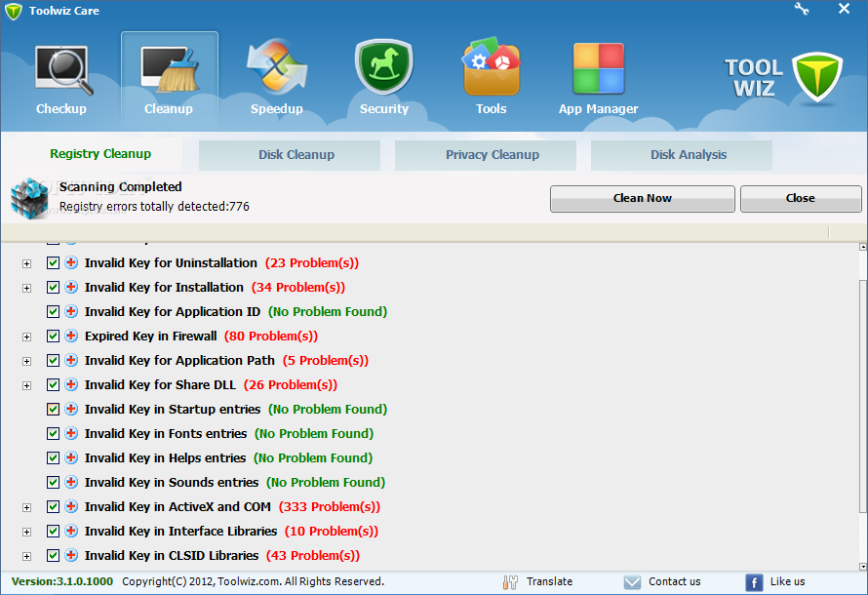The height and width of the screenshot is (595, 868).
Task: Open the Checkup module icon
Action: tap(62, 69)
